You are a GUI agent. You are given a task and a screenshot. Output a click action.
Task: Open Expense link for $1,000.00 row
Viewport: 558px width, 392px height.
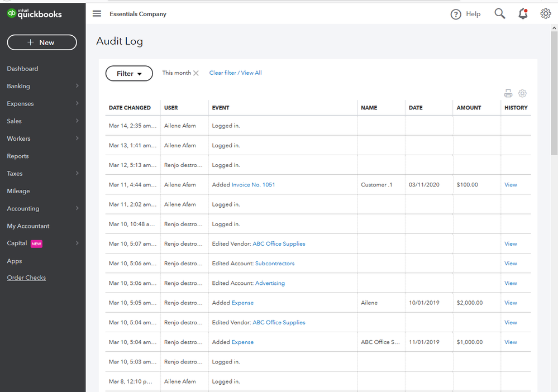[x=242, y=342]
